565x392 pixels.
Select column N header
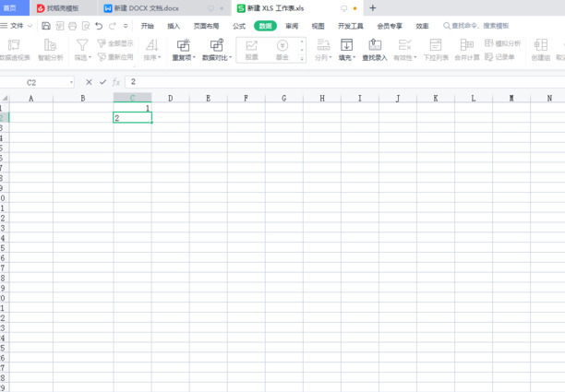pos(549,98)
